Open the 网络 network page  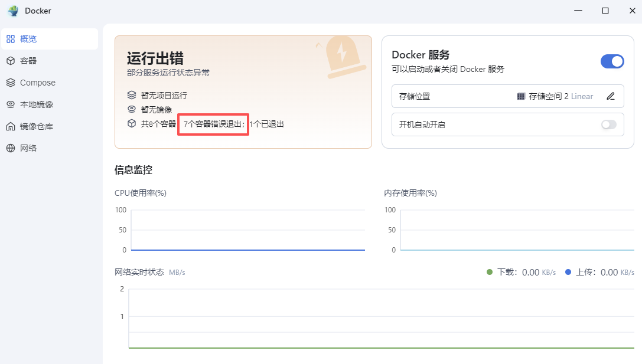pos(50,148)
